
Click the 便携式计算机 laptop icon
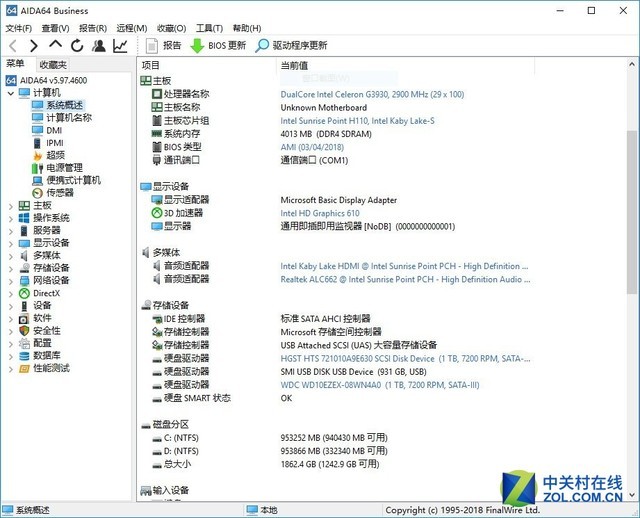[38, 180]
